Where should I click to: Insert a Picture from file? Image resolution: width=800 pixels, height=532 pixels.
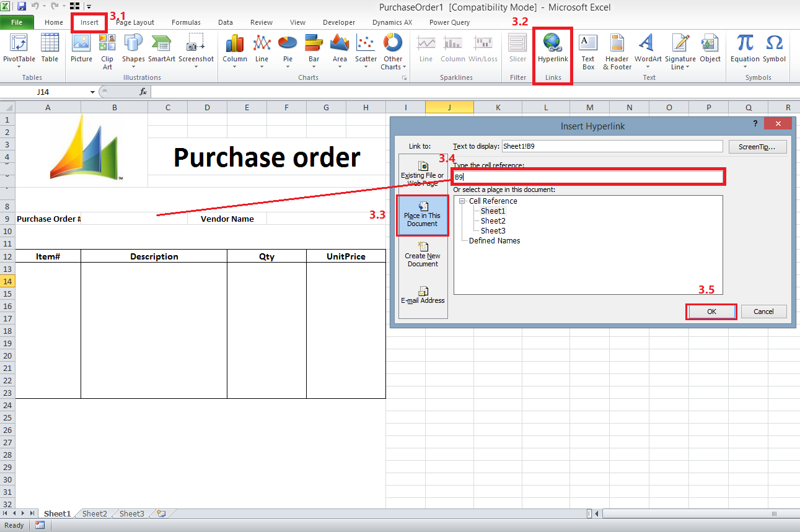(x=81, y=50)
